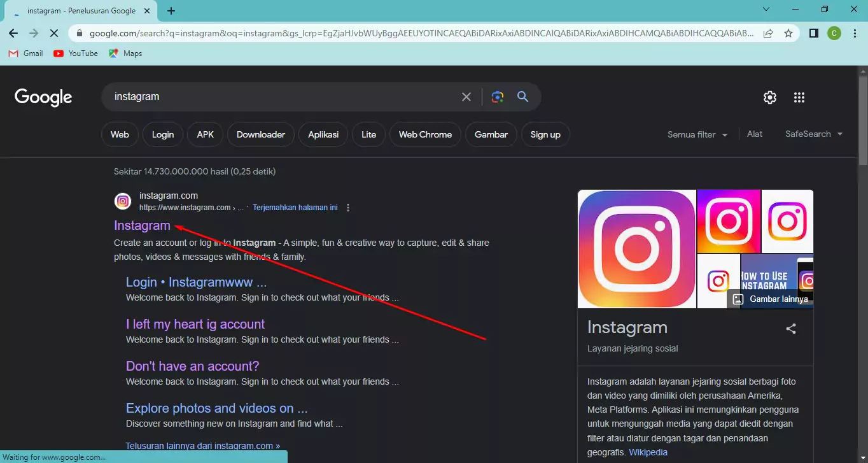The width and height of the screenshot is (868, 463).
Task: Open the pink Instagram logo thumbnail
Action: (x=729, y=221)
